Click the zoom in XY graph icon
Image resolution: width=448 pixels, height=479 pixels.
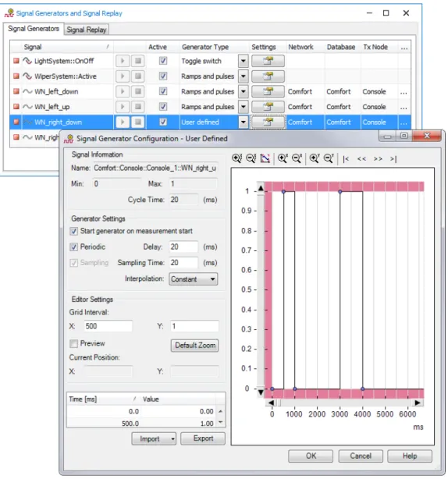tap(236, 158)
